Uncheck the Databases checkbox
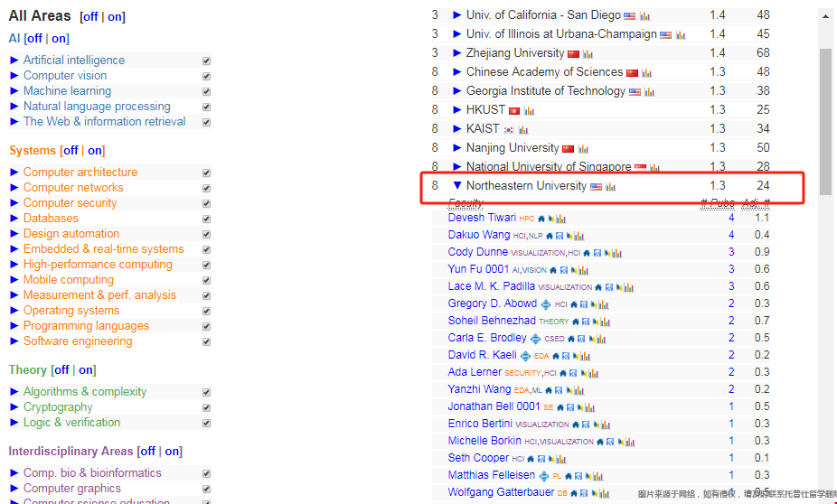 click(207, 219)
